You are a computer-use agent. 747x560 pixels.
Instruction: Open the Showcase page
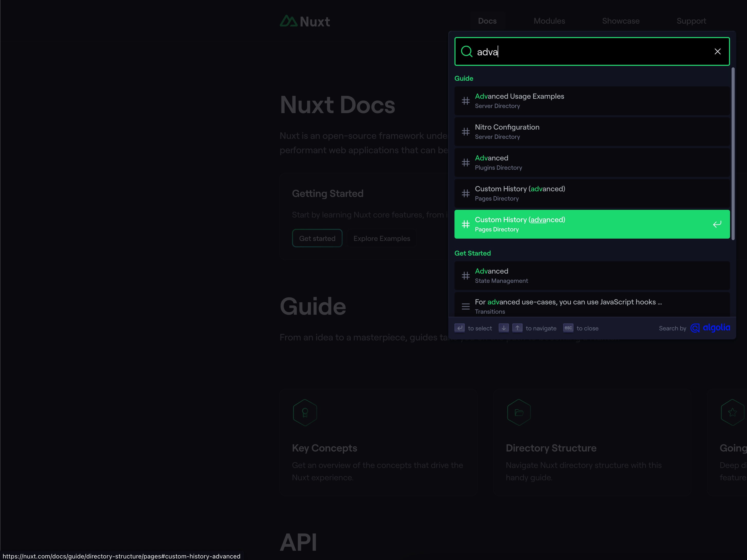pos(621,21)
